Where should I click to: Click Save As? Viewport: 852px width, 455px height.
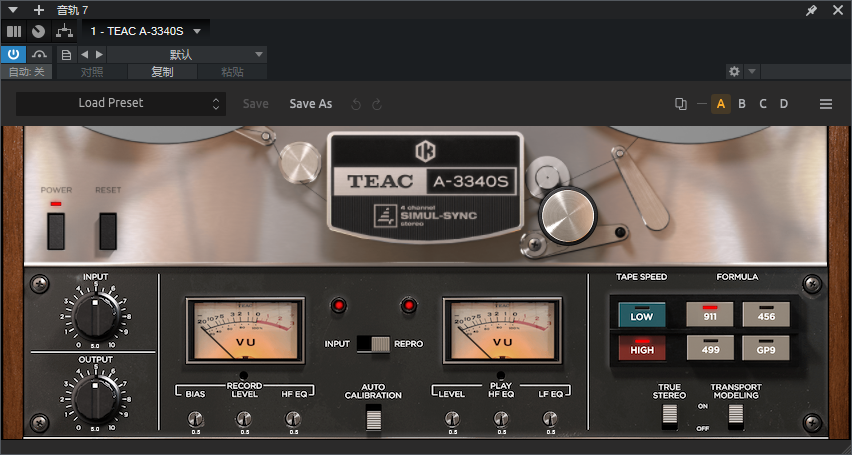[311, 104]
